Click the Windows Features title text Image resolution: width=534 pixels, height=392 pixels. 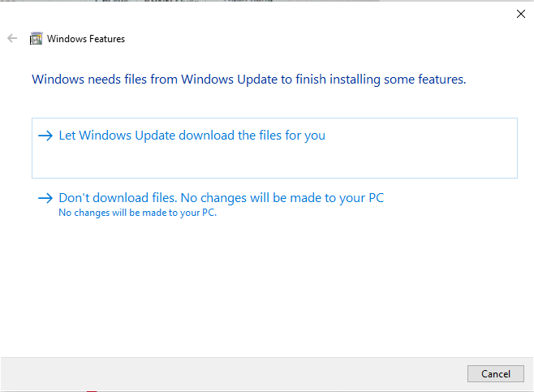(x=86, y=39)
